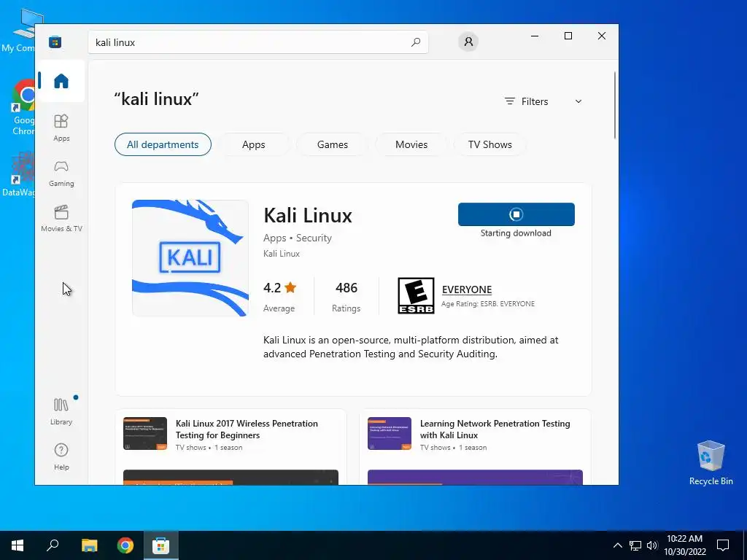Click the Microsoft Store logo icon
The image size is (747, 560).
(x=55, y=42)
